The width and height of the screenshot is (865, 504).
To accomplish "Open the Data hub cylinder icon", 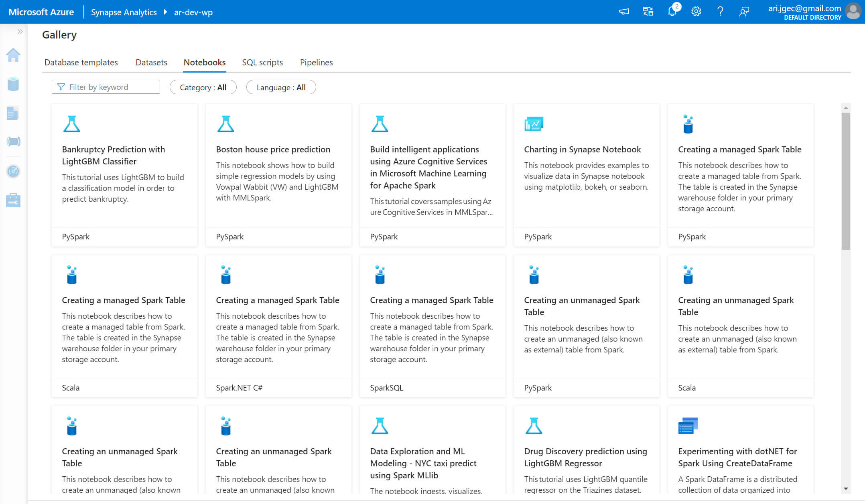I will tap(13, 84).
